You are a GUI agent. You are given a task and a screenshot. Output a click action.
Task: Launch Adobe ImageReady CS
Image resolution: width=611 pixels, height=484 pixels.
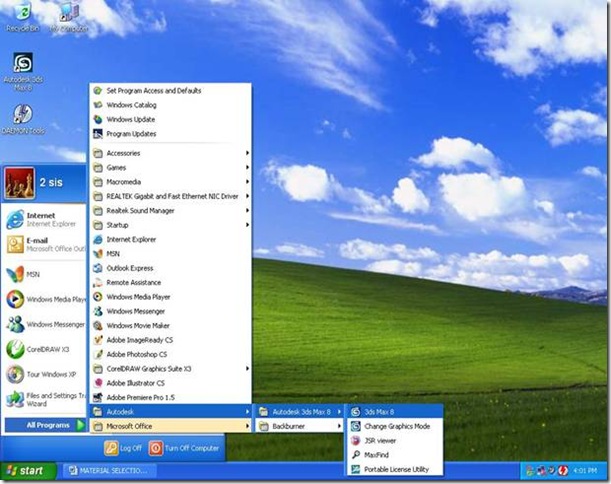pos(170,340)
